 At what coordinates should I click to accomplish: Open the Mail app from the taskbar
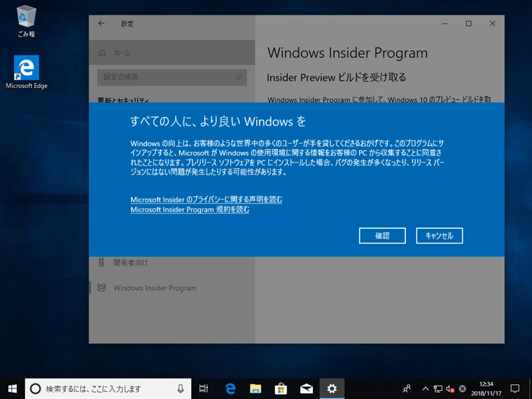pyautogui.click(x=307, y=388)
